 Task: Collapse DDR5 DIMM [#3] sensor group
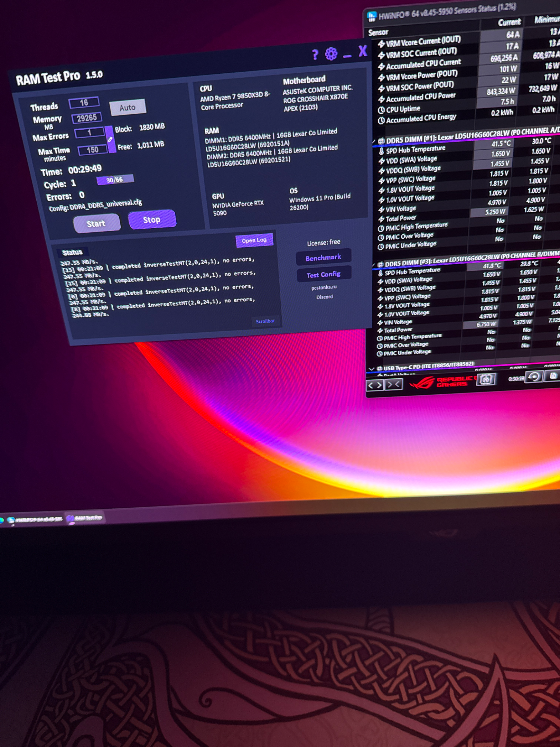374,265
